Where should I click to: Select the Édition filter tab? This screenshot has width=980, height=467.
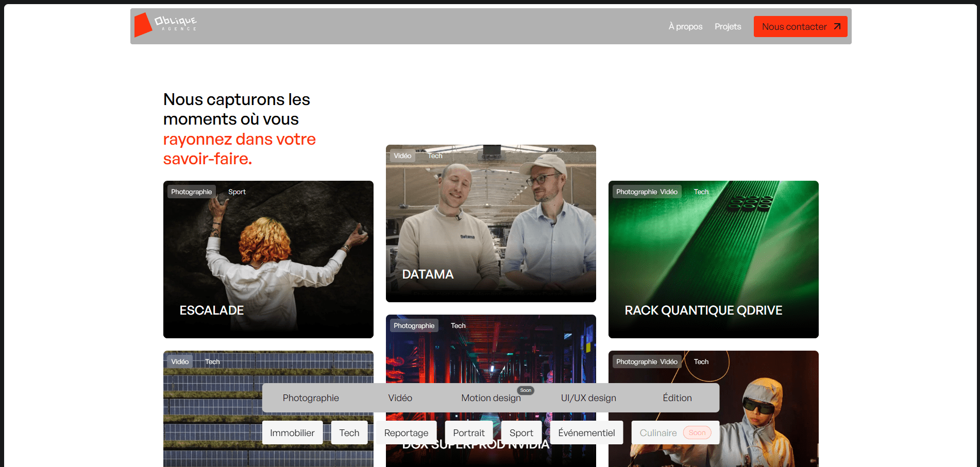677,398
